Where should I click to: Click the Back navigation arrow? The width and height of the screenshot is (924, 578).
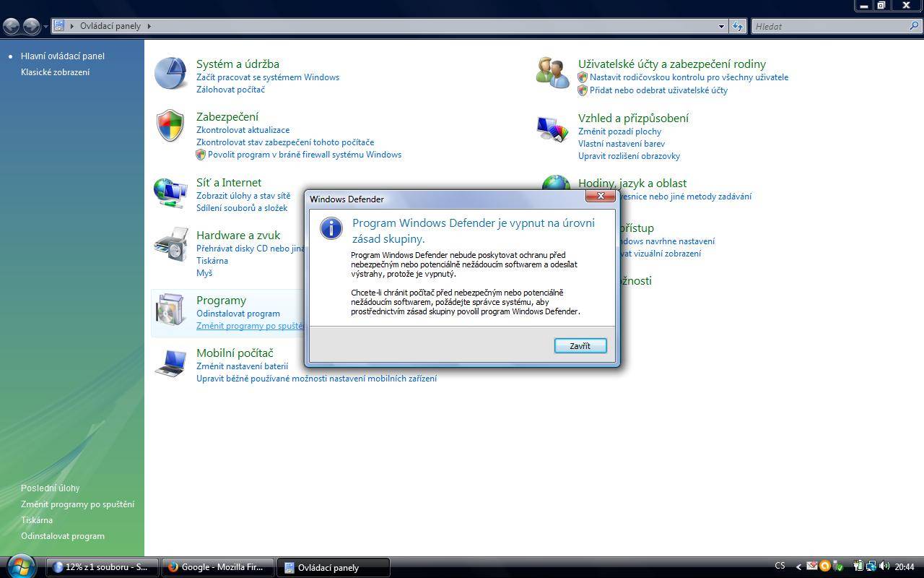point(12,26)
